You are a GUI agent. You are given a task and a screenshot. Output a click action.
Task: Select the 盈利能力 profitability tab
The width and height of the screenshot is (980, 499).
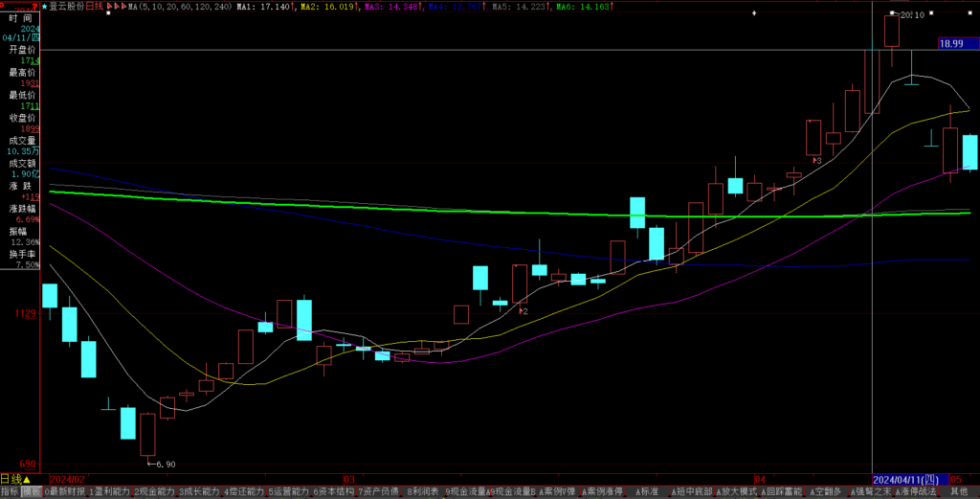[108, 491]
